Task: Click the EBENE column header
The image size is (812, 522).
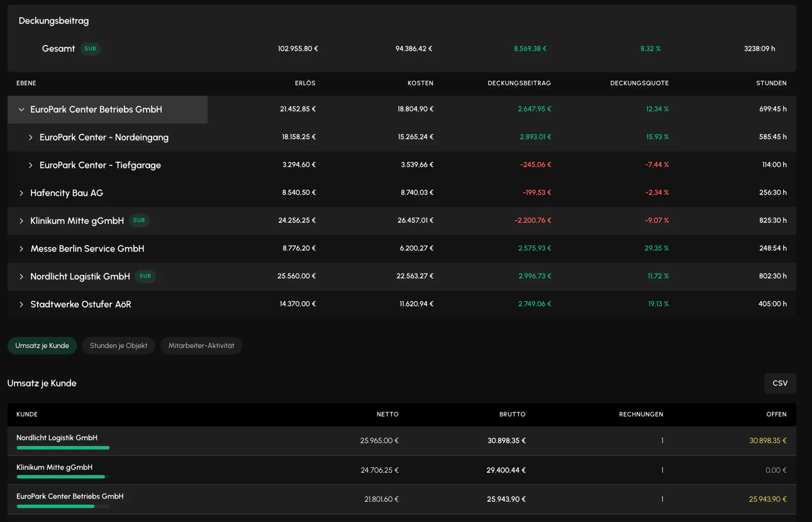Action: click(26, 83)
